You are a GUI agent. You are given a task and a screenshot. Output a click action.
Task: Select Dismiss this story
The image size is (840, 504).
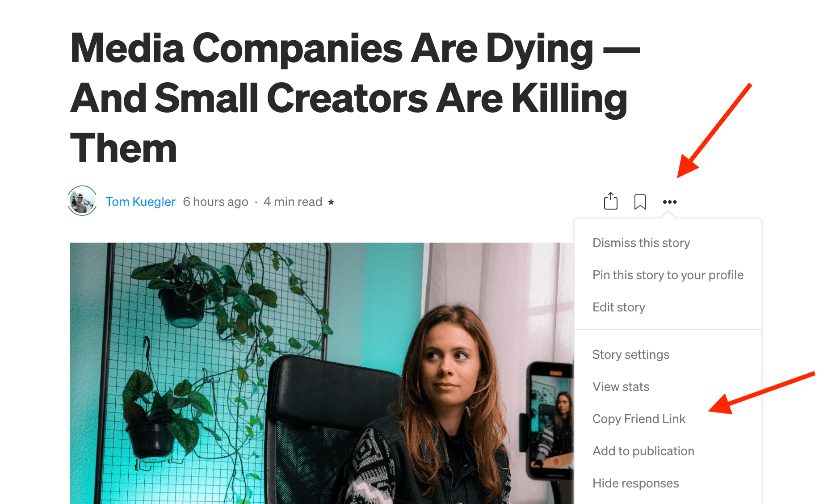641,243
